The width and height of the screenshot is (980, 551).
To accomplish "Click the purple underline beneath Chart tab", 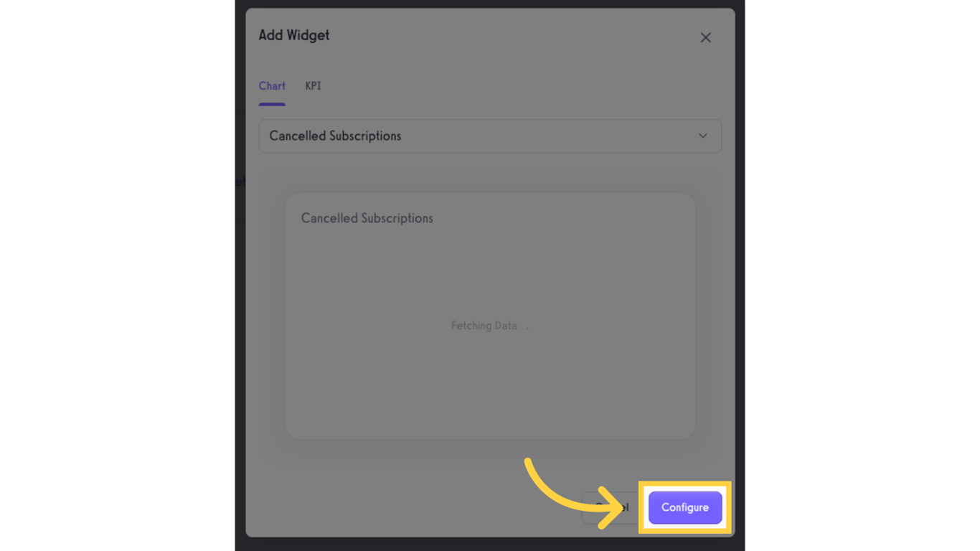I will pyautogui.click(x=272, y=104).
